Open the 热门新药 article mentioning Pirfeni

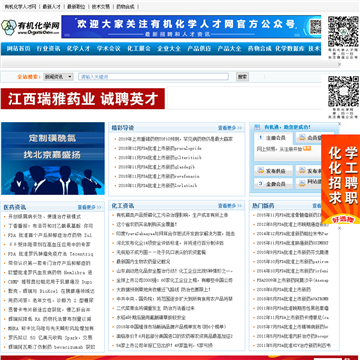[x=292, y=271]
